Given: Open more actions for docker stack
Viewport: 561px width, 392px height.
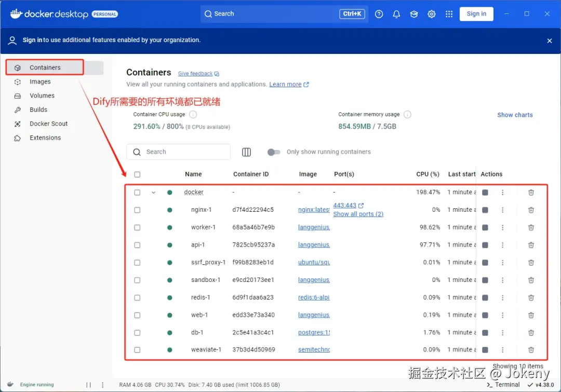Looking at the screenshot, I should (x=503, y=193).
